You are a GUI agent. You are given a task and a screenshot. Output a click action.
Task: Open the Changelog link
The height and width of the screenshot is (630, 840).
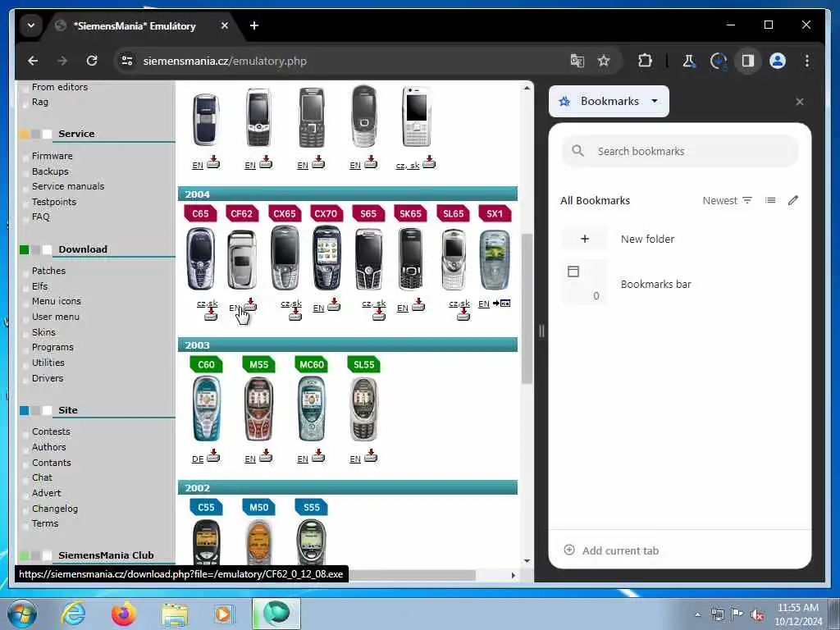[x=55, y=509]
